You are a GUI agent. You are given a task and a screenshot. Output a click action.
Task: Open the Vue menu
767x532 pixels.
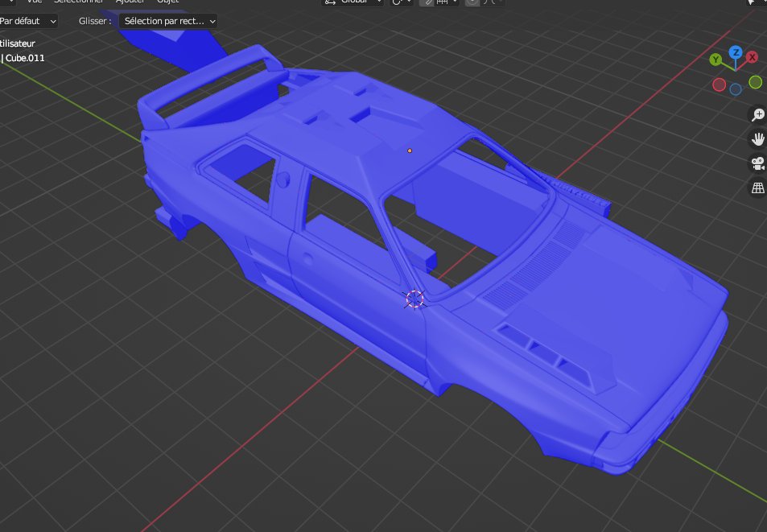pos(34,2)
